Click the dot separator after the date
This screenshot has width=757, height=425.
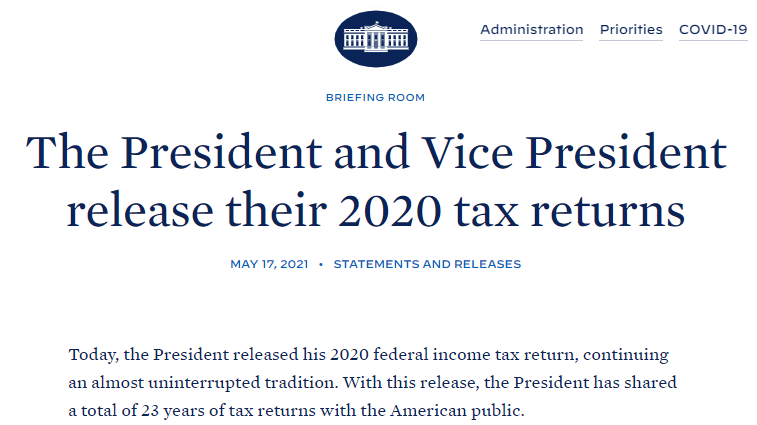321,265
